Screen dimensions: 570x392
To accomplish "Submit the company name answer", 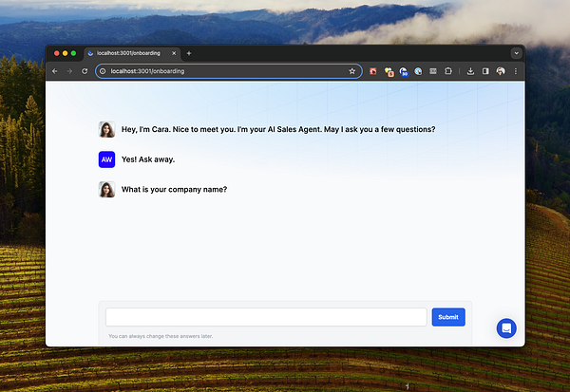I will [448, 317].
